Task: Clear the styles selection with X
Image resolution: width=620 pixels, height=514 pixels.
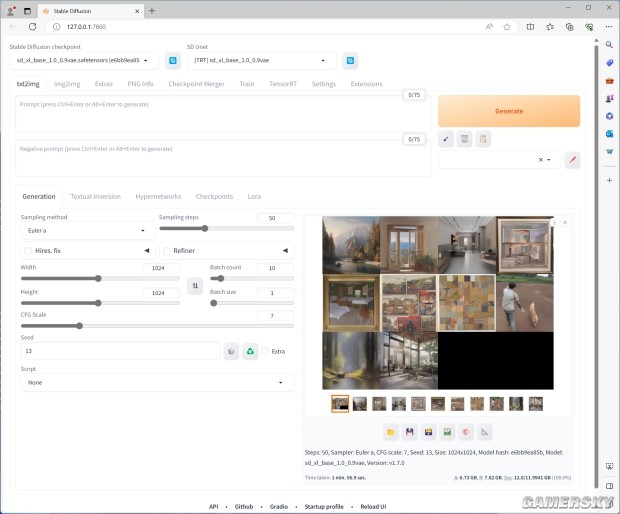Action: tap(541, 160)
